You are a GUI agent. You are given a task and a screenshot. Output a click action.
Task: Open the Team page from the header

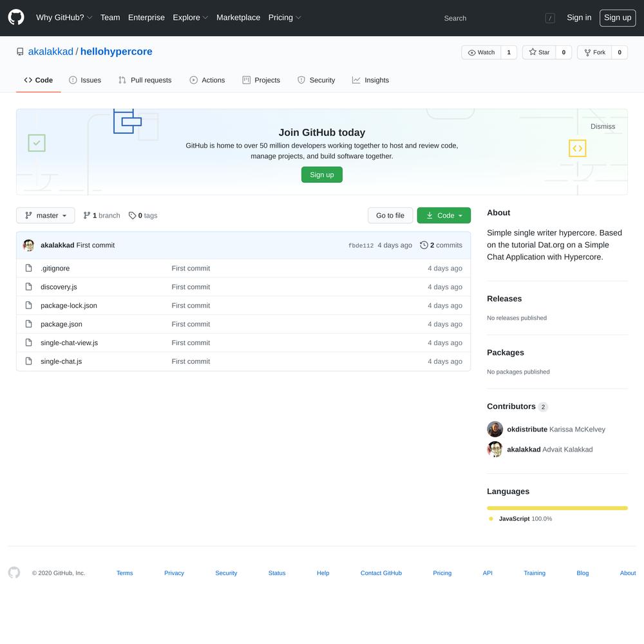[110, 17]
